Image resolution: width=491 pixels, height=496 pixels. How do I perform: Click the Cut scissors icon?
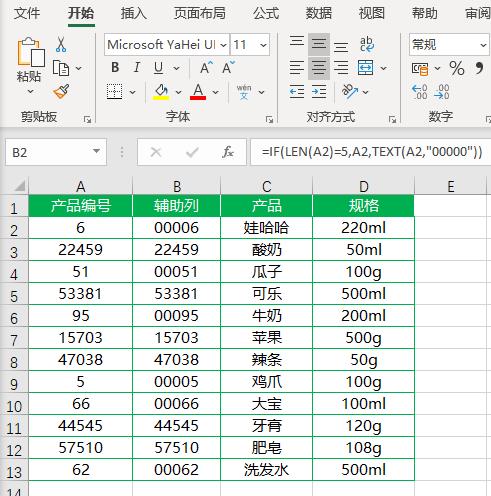[61, 44]
